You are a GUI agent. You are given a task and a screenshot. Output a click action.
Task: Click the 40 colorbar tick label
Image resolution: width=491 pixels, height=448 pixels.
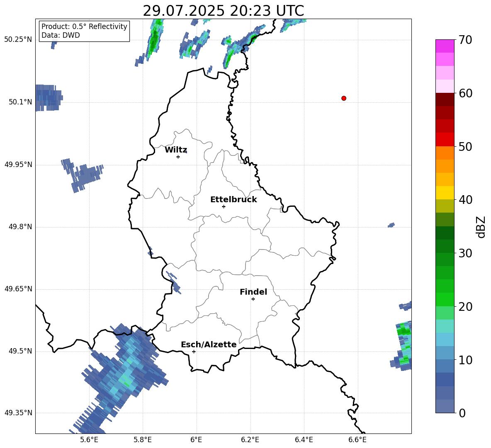(x=465, y=200)
